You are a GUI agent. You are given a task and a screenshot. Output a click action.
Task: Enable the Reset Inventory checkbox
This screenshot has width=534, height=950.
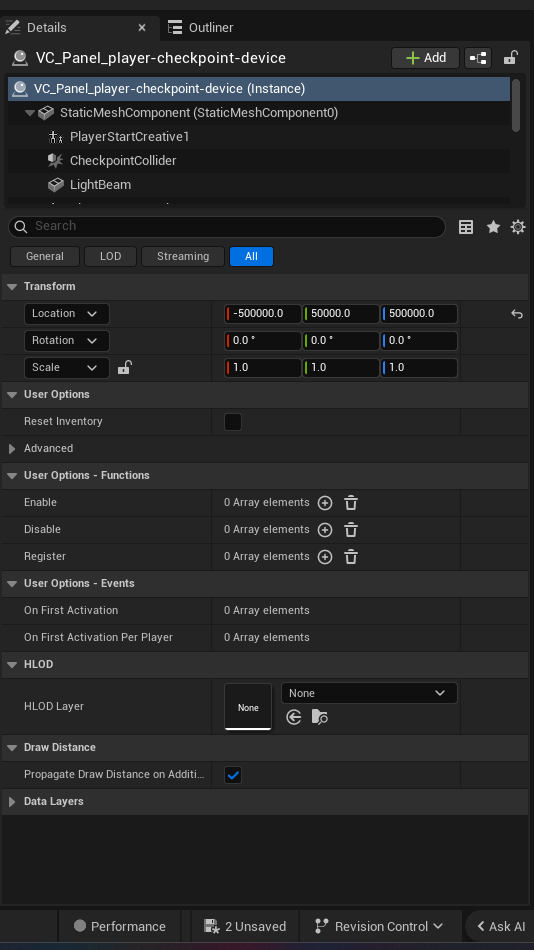tap(233, 422)
